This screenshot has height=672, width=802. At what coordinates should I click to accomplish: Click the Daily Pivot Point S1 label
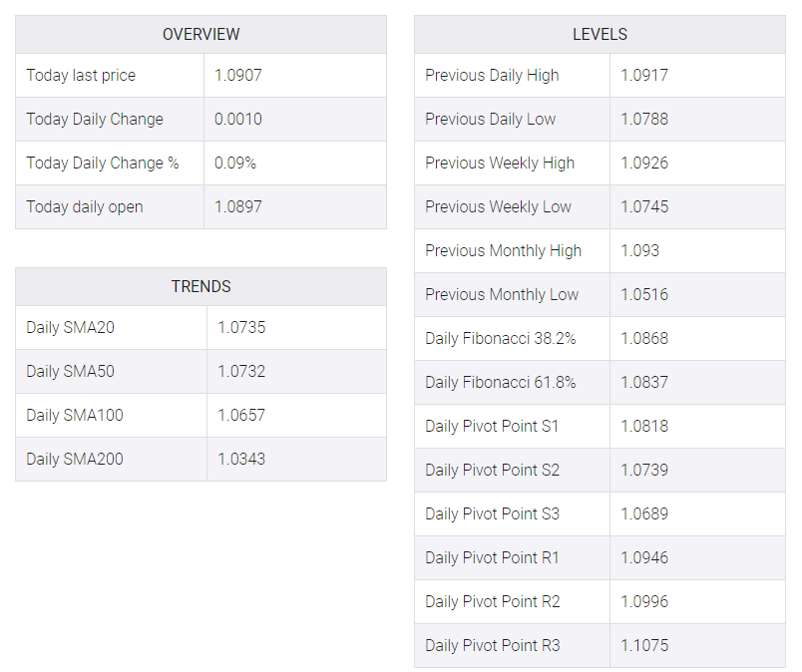(x=492, y=426)
